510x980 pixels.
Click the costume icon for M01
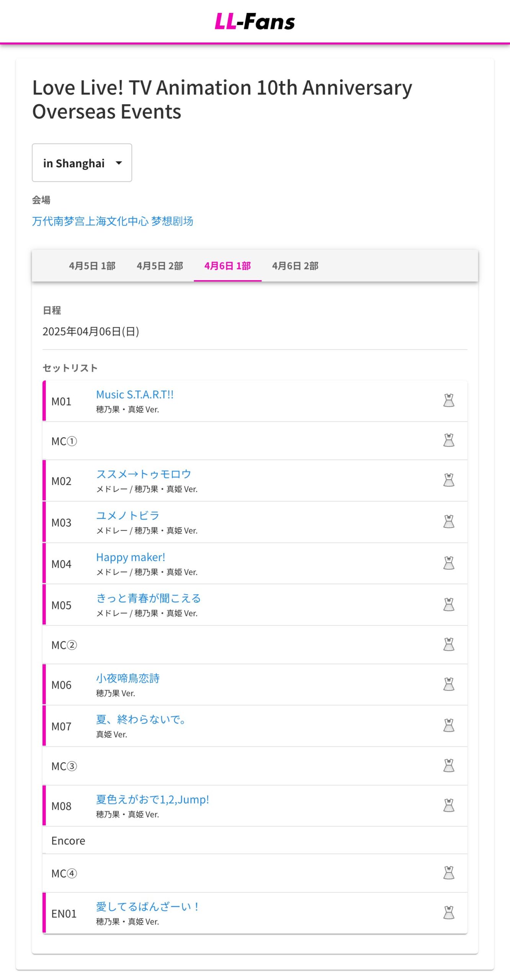point(448,400)
